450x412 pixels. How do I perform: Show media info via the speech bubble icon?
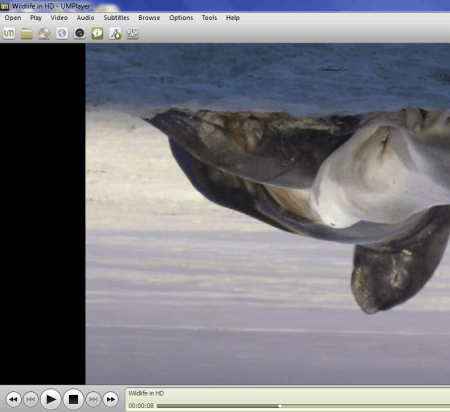[97, 33]
